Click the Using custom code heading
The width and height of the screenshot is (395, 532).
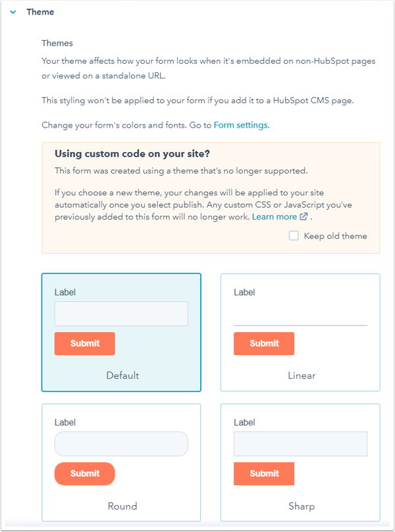(x=132, y=154)
